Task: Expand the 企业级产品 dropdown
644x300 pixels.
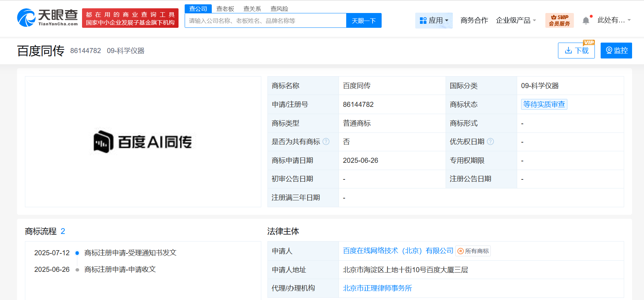Action: (x=516, y=21)
